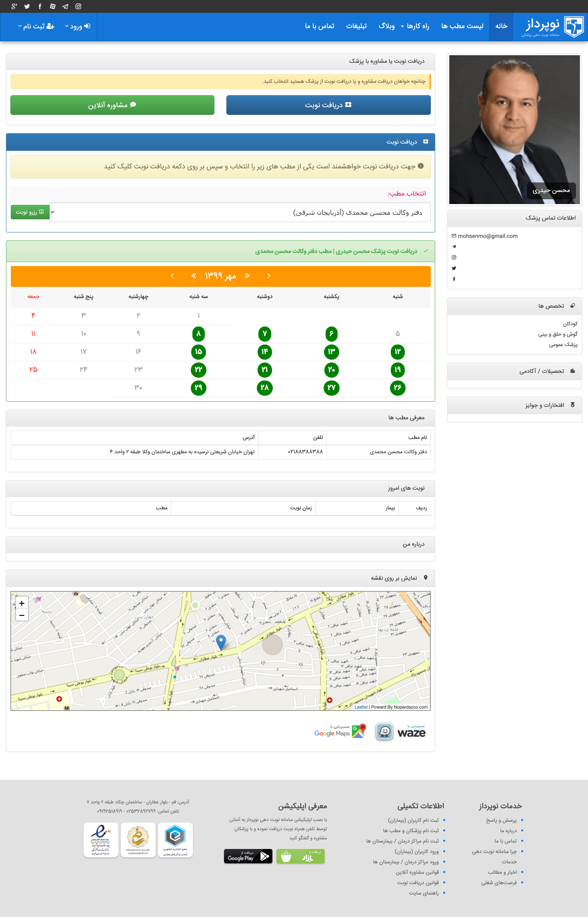This screenshot has height=917, width=588.
Task: Select day ۱۵ in the calendar
Action: click(198, 352)
